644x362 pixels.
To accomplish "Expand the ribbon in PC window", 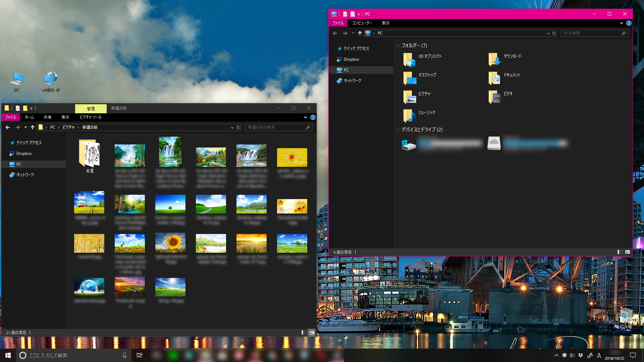I will click(x=622, y=23).
